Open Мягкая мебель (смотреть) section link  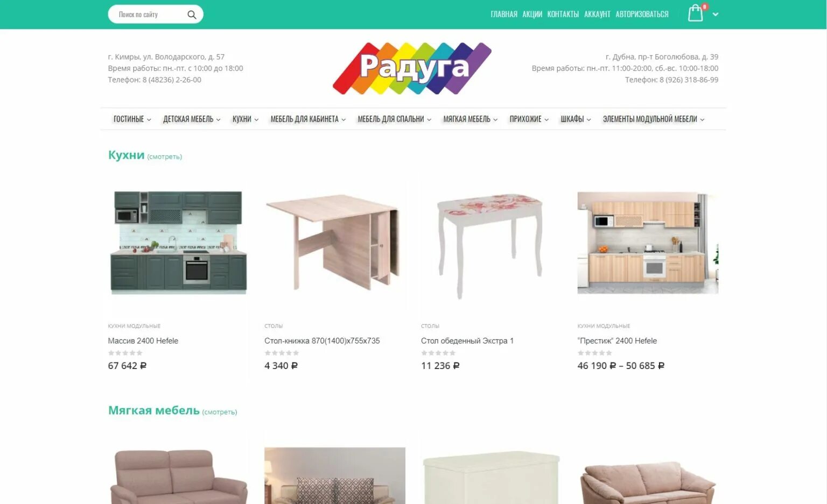point(219,412)
